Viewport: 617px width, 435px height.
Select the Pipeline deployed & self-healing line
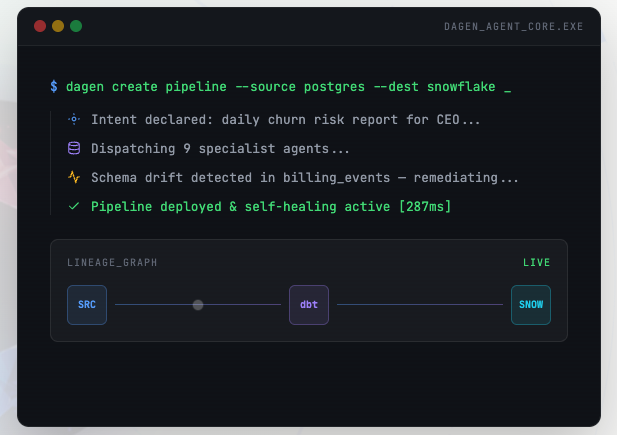pos(271,207)
